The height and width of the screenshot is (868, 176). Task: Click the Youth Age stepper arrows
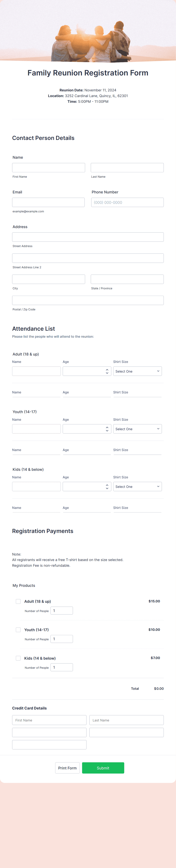point(107,429)
